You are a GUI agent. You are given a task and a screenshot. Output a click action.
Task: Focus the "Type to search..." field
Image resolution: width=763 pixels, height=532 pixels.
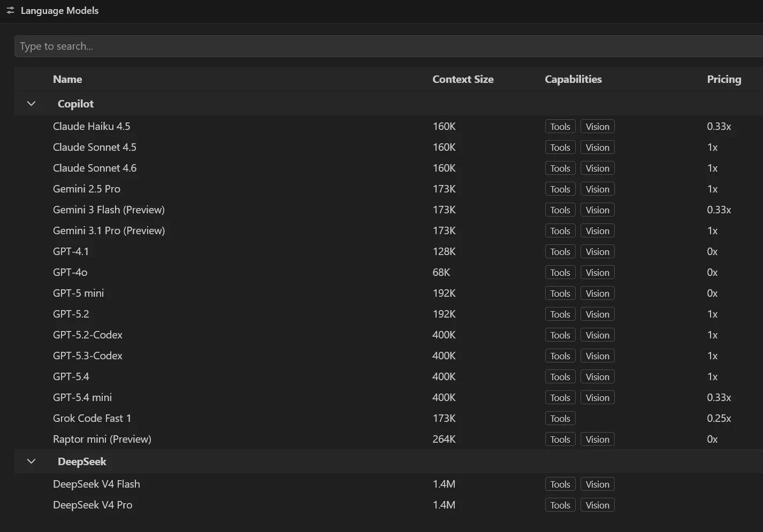(388, 46)
